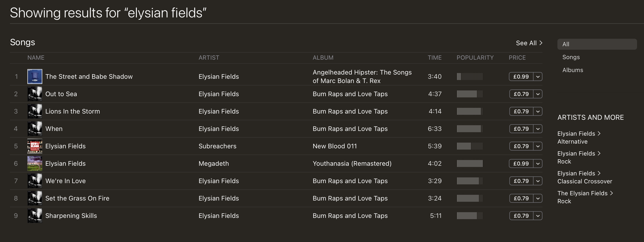Click the Out to Sea album artwork
Viewport: 644px width, 242px height.
click(x=35, y=94)
